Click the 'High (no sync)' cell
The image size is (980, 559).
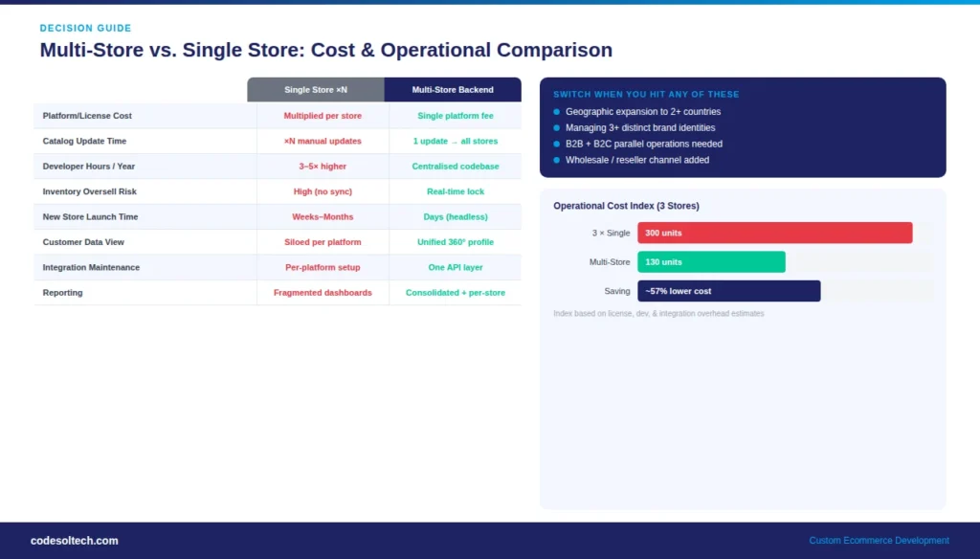coord(323,191)
